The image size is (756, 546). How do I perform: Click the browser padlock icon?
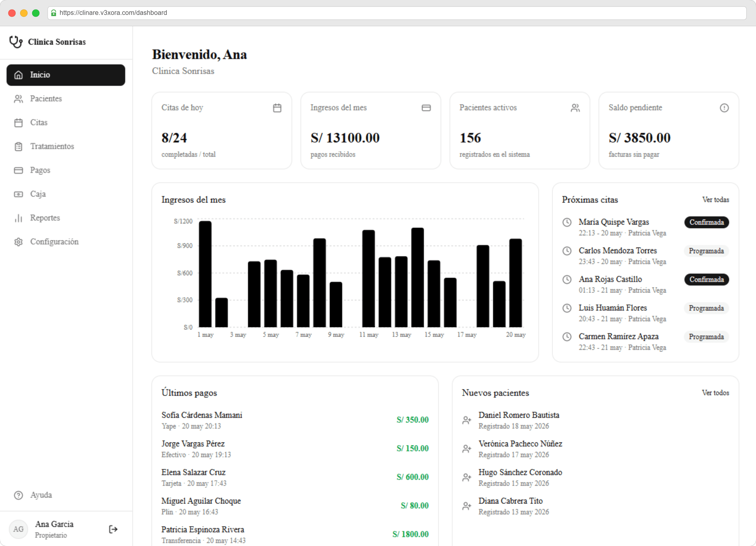click(53, 13)
